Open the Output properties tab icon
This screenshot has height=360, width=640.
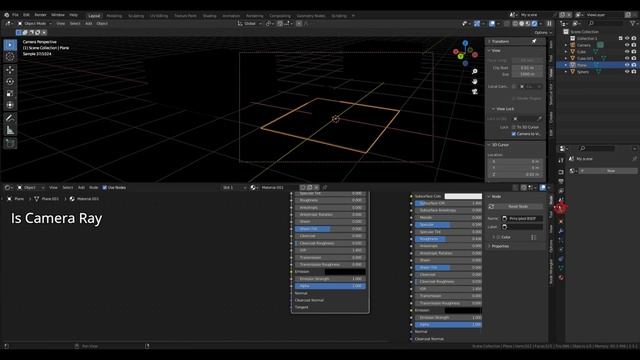coord(561,181)
